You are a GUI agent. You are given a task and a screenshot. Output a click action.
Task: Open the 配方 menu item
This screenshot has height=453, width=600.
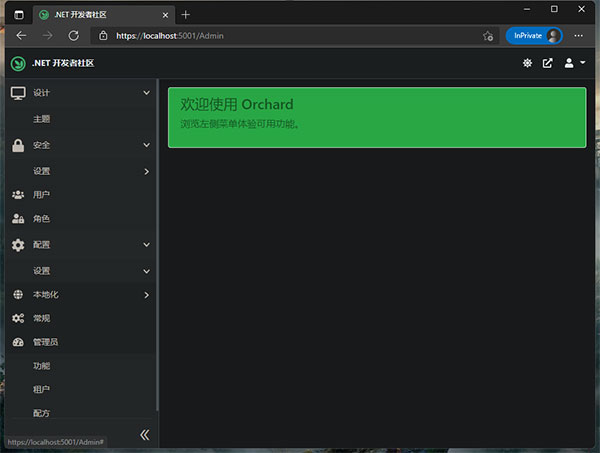click(41, 413)
